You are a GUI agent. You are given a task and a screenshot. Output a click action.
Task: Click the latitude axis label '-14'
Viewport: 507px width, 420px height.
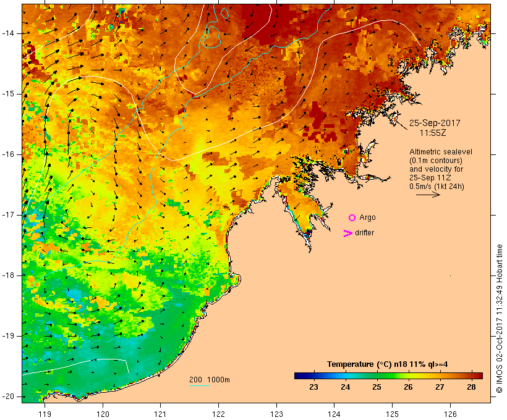[8, 33]
